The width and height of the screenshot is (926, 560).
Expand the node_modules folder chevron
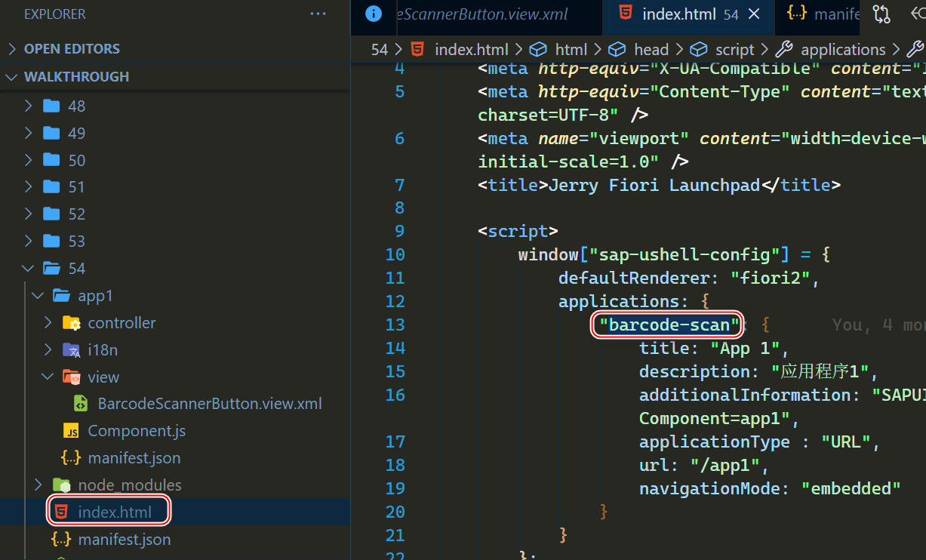click(x=38, y=485)
